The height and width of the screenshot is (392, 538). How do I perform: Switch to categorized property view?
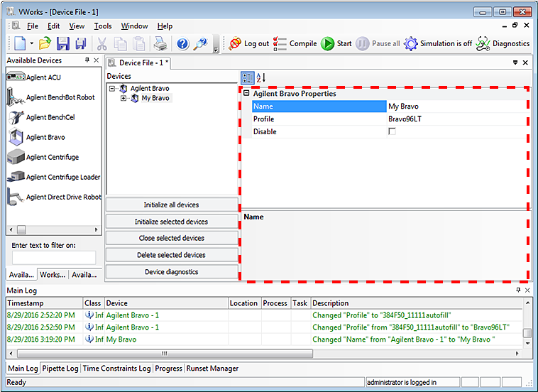(247, 77)
